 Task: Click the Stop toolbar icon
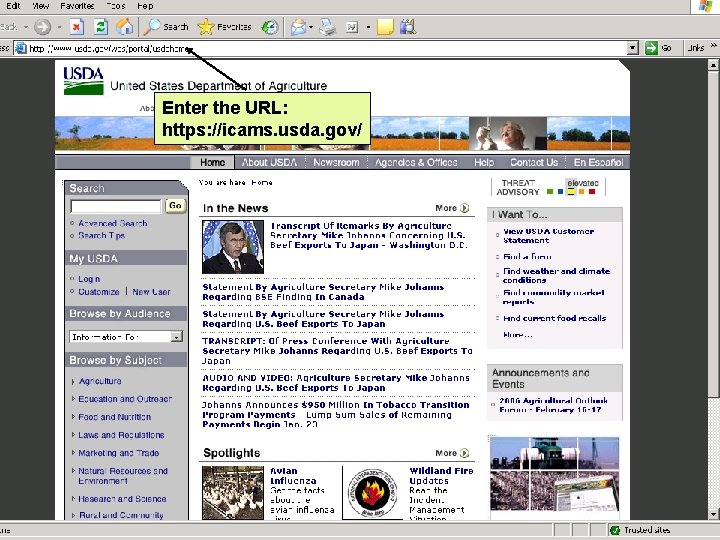pyautogui.click(x=77, y=27)
